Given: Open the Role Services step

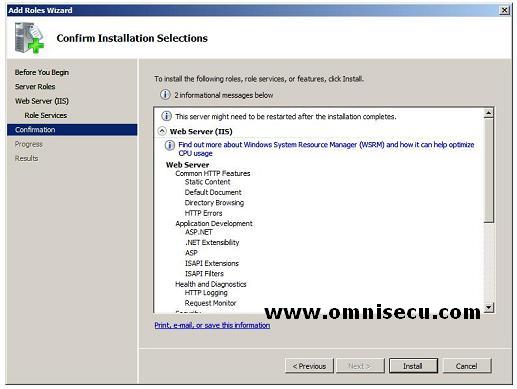Looking at the screenshot, I should (x=46, y=115).
